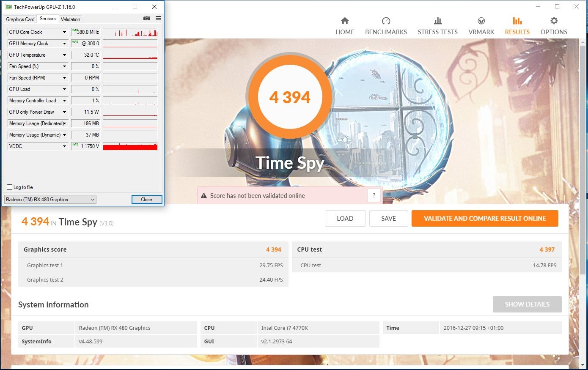Click the CPU test 4 397 score header
Screen dimensions: 588x370
pos(427,249)
